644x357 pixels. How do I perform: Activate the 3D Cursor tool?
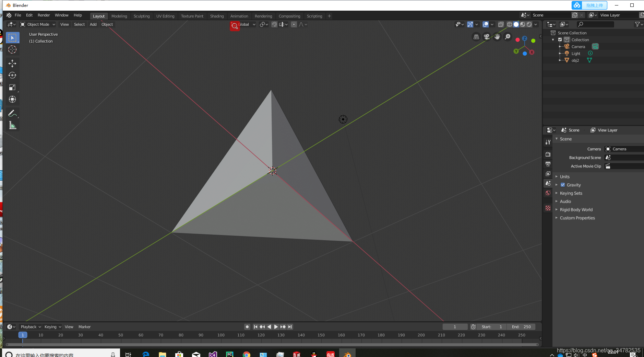(12, 49)
